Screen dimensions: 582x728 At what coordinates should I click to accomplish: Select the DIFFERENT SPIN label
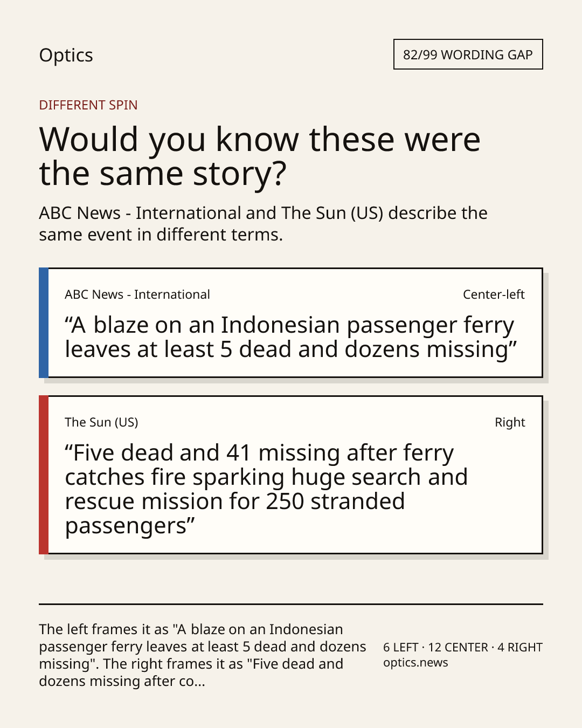coord(88,105)
